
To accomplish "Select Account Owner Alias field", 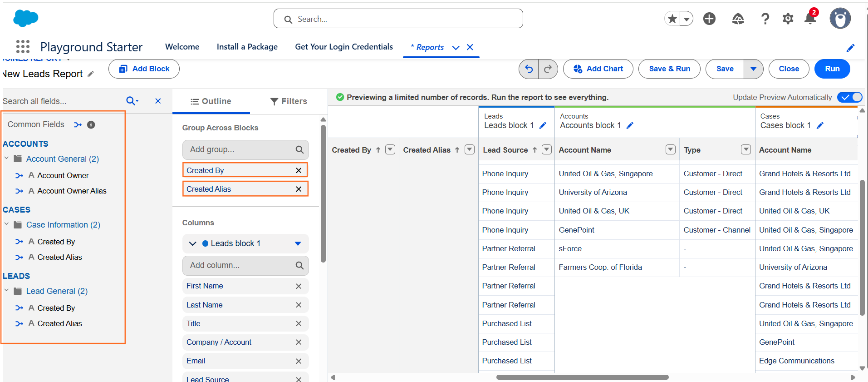I will click(72, 191).
